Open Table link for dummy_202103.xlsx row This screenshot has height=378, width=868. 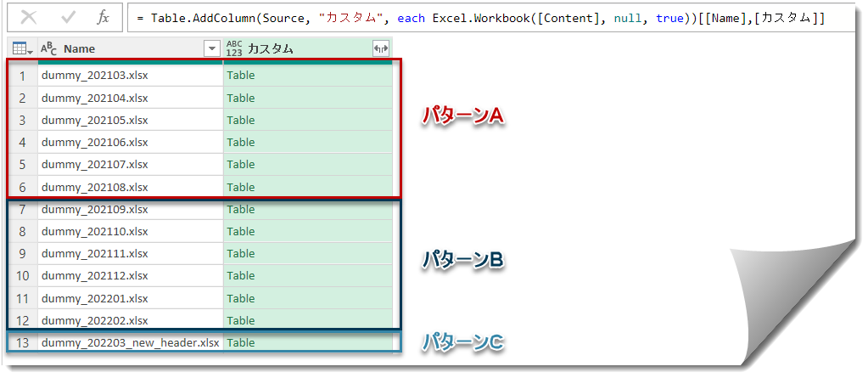[241, 76]
